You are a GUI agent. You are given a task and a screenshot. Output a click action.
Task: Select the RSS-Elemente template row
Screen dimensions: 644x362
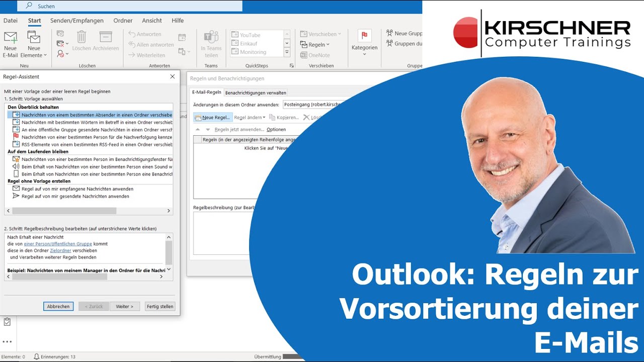tap(91, 144)
